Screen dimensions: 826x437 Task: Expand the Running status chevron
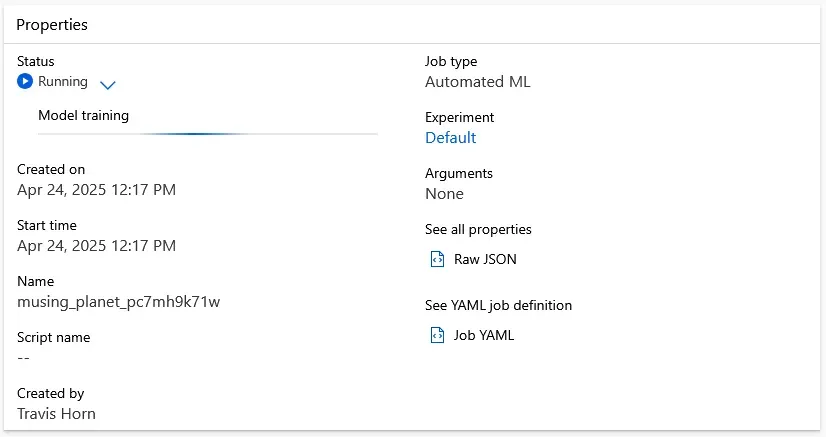[x=108, y=85]
